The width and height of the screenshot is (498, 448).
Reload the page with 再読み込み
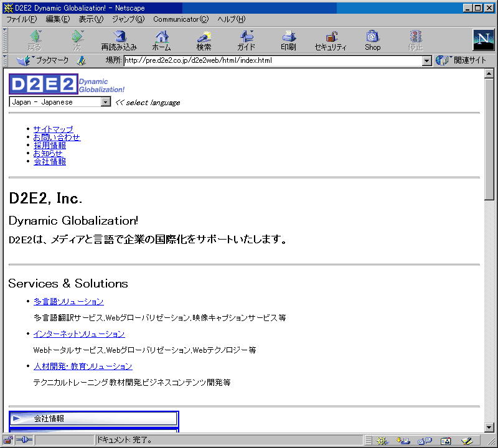(x=119, y=40)
